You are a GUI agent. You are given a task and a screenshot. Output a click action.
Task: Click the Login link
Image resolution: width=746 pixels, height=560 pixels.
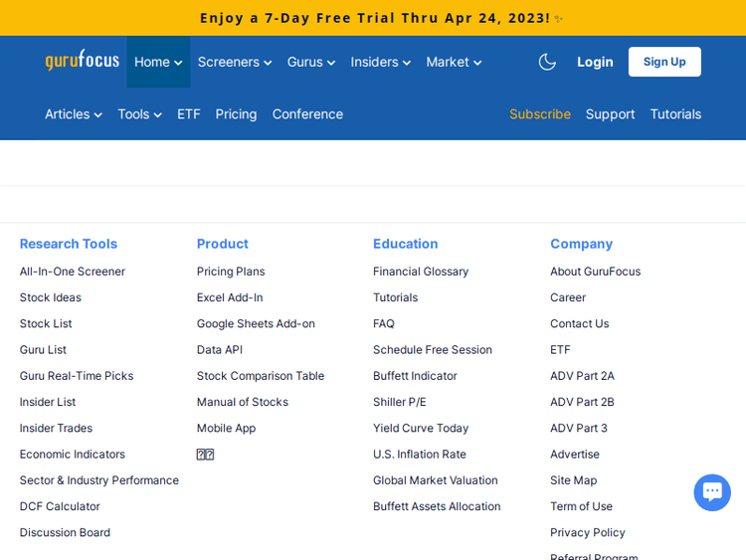(595, 62)
